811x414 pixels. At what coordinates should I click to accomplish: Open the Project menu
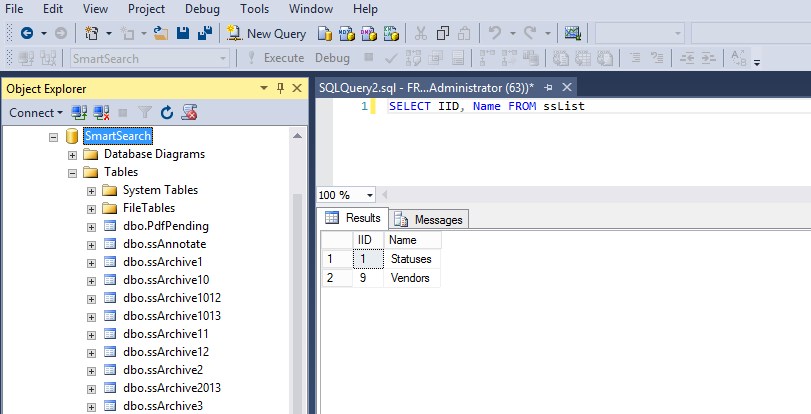146,9
